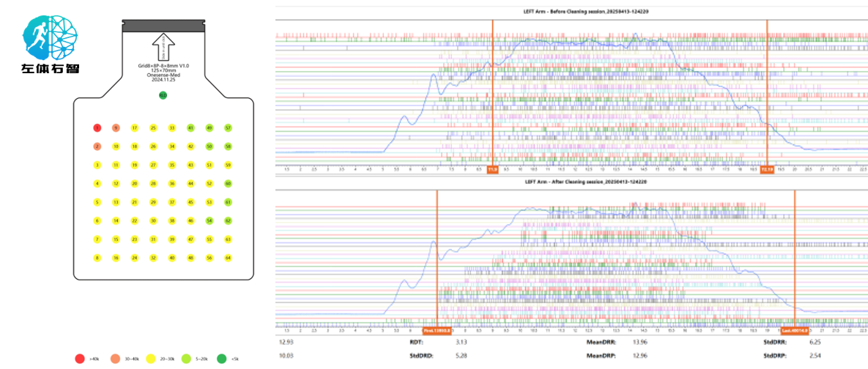Viewport: 868px width, 369px height.
Task: Click the Last marker on After Cleaning chart
Action: (794, 331)
